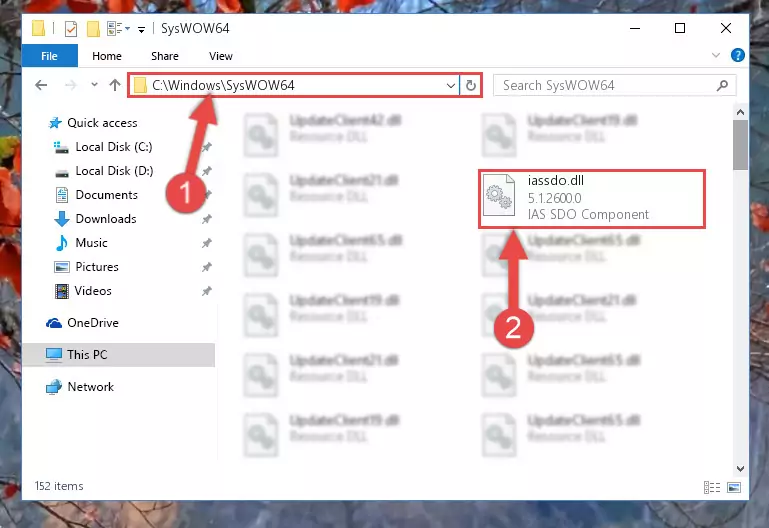Open Local Disk (C:) in sidebar

114,147
